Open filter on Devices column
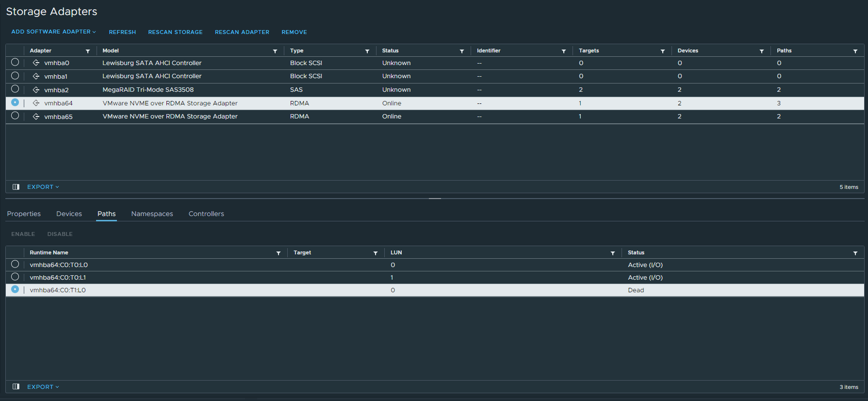The height and width of the screenshot is (401, 868). click(x=762, y=51)
